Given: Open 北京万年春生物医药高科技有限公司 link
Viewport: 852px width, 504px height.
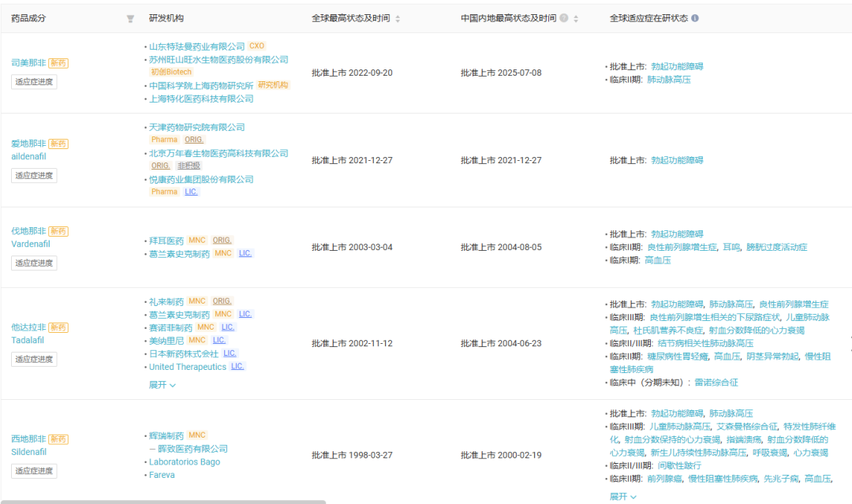Looking at the screenshot, I should point(219,153).
